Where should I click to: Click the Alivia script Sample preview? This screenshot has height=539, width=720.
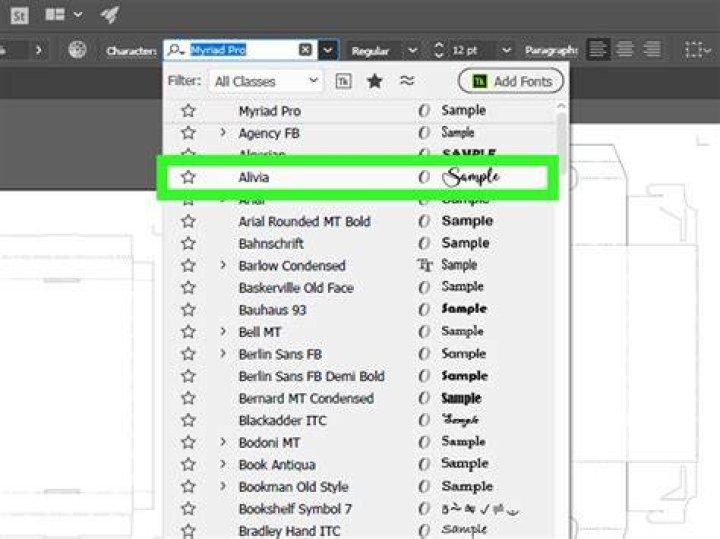(472, 177)
